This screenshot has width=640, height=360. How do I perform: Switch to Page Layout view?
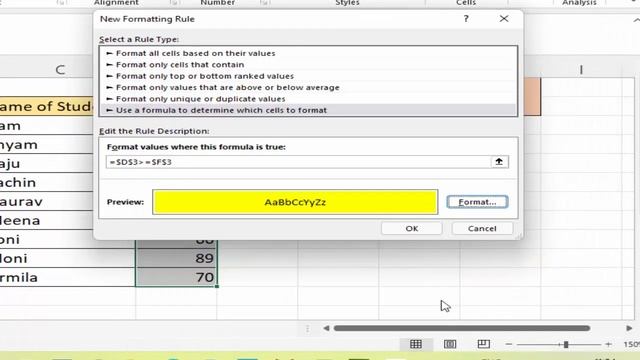click(x=450, y=344)
